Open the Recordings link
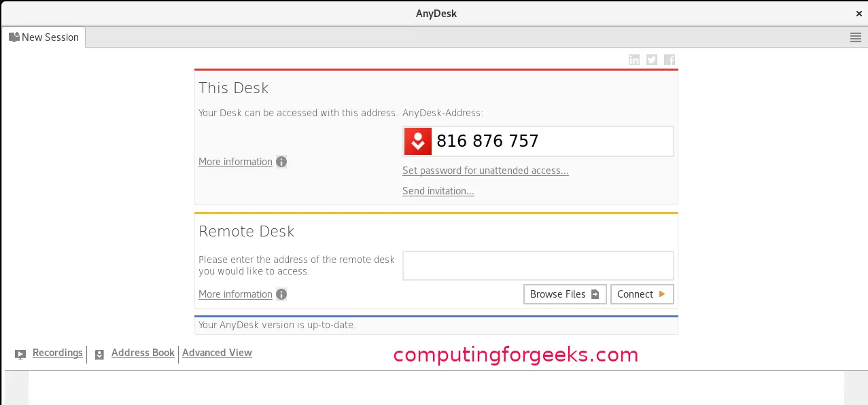This screenshot has width=868, height=405. pyautogui.click(x=57, y=353)
